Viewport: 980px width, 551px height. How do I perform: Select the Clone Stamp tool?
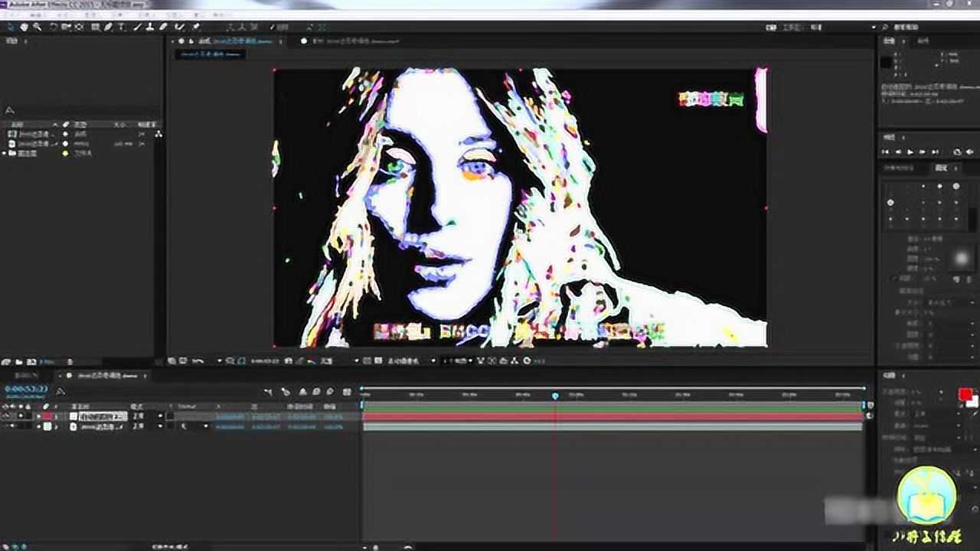151,27
